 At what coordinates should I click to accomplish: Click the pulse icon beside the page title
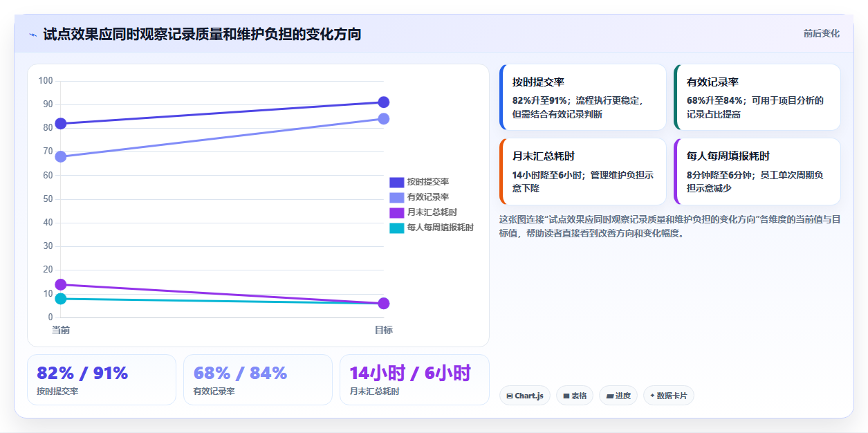33,34
